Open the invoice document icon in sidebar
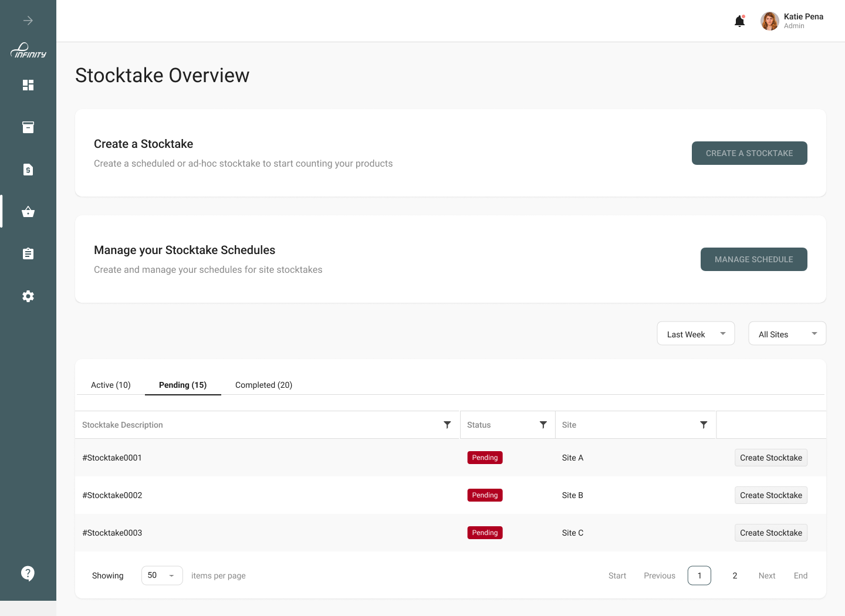Image resolution: width=845 pixels, height=616 pixels. tap(28, 170)
